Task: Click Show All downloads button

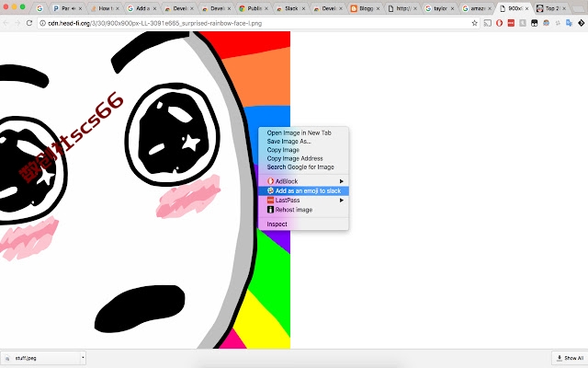Action: pos(570,358)
